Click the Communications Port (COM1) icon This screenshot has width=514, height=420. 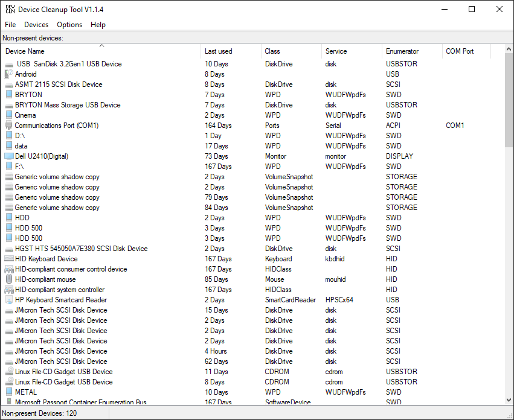point(9,126)
